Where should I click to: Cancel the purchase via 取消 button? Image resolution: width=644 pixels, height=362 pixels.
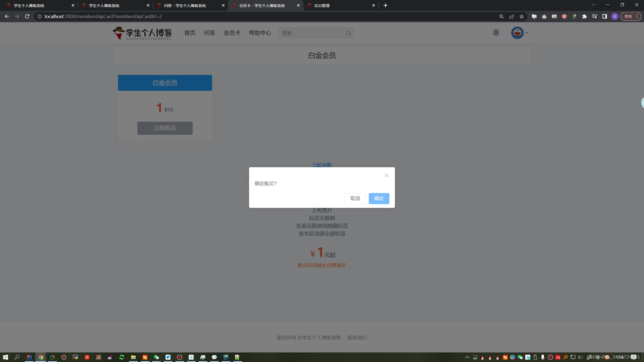(355, 198)
